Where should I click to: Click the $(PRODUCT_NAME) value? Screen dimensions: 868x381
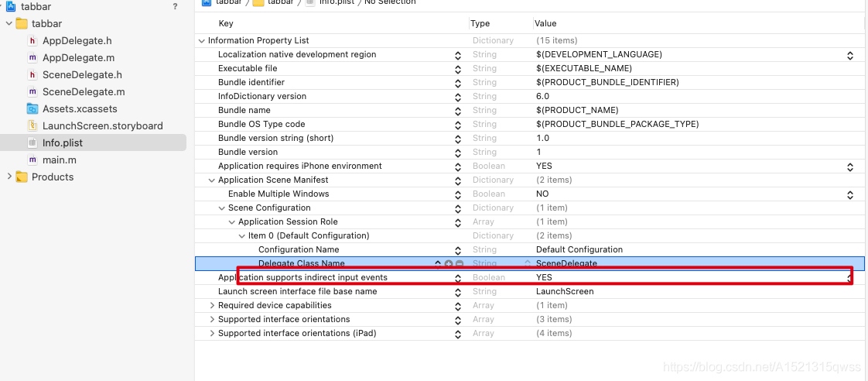tap(577, 110)
